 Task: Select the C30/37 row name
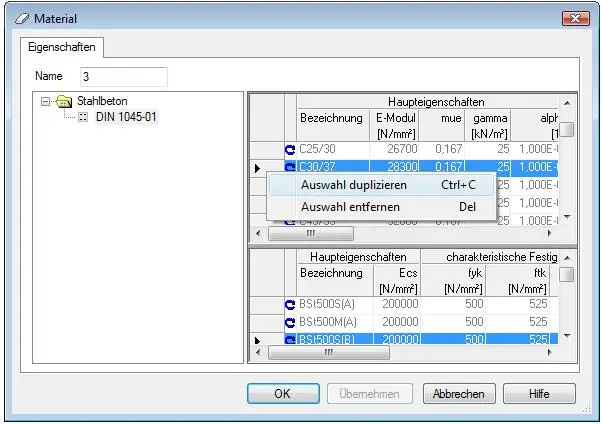click(317, 167)
